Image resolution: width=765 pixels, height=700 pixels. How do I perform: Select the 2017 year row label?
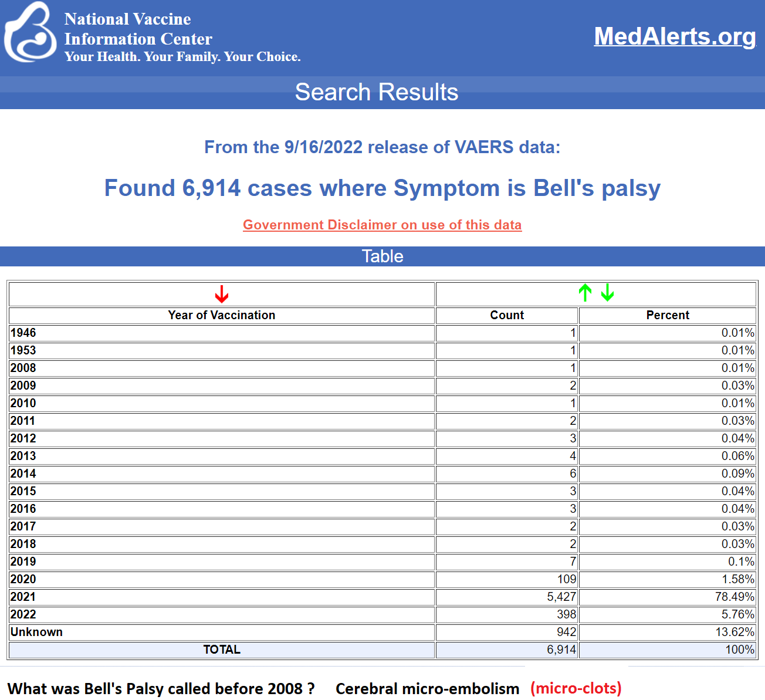(23, 526)
